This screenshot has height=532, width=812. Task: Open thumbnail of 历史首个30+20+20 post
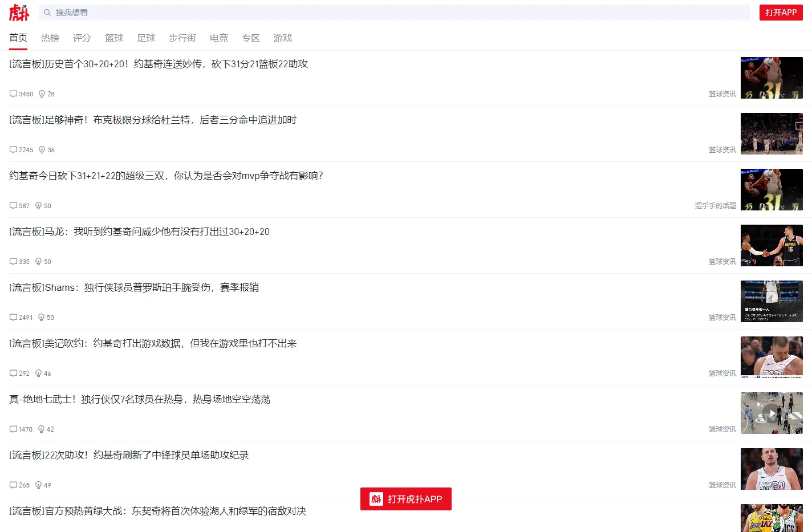point(772,78)
